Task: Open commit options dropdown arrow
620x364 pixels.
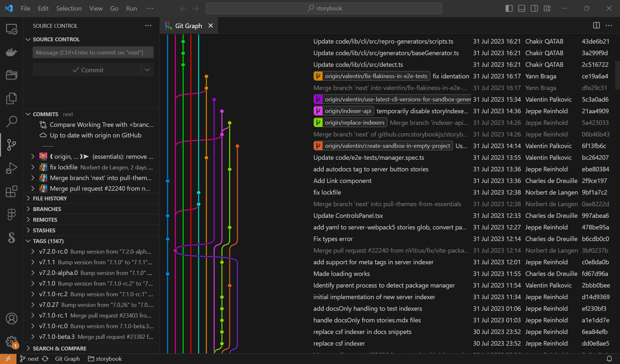Action: click(147, 70)
